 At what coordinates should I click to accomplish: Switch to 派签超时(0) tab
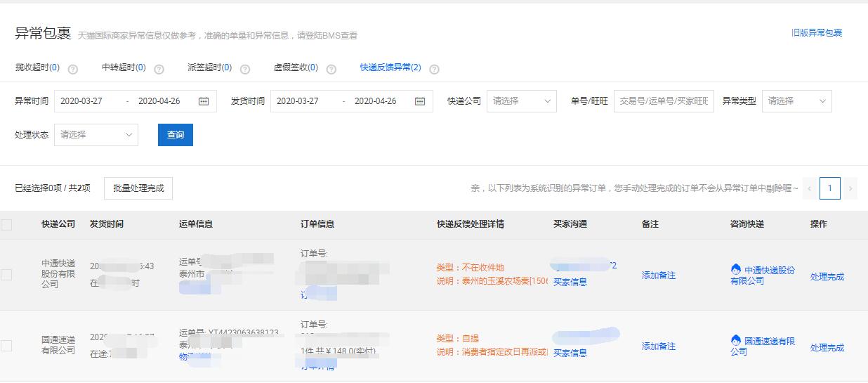click(209, 67)
